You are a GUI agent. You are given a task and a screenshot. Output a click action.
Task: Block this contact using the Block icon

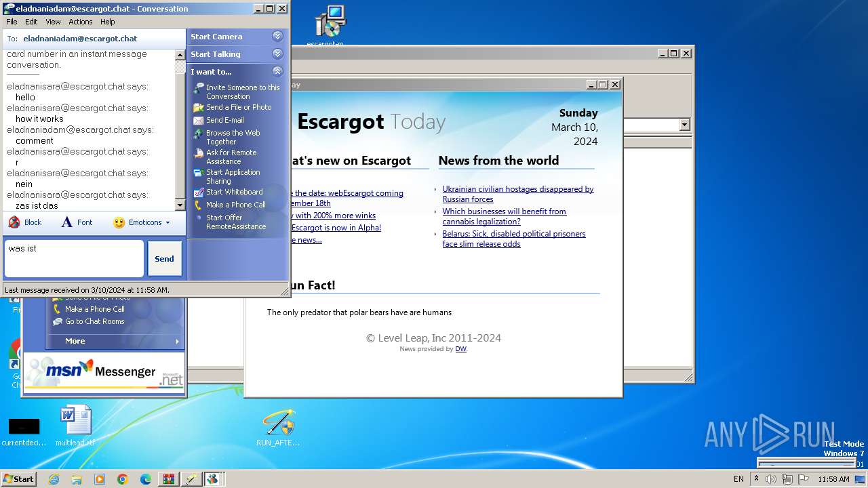[x=14, y=222]
